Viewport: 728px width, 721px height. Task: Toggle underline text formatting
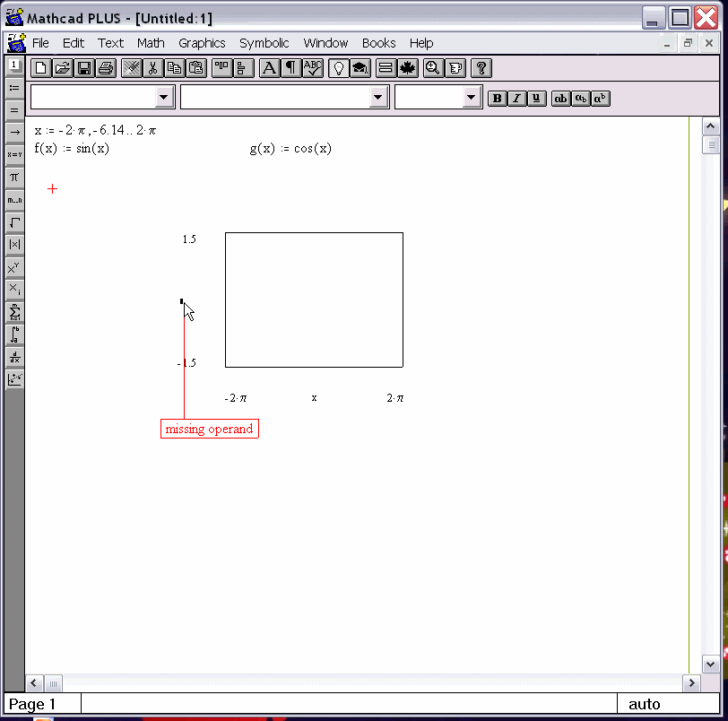pyautogui.click(x=536, y=99)
